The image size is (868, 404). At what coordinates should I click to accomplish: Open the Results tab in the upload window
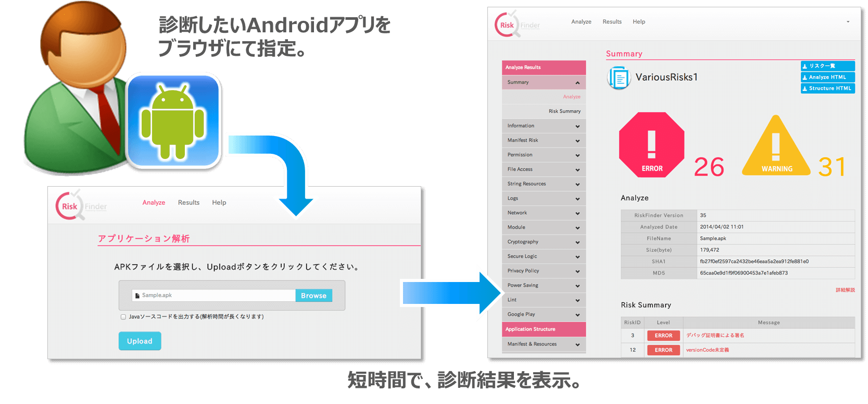point(188,203)
